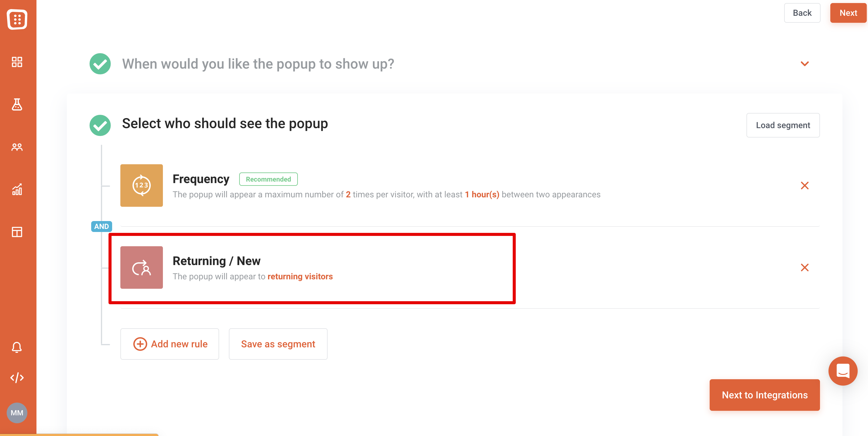
Task: Open the chat support bubble
Action: [843, 371]
